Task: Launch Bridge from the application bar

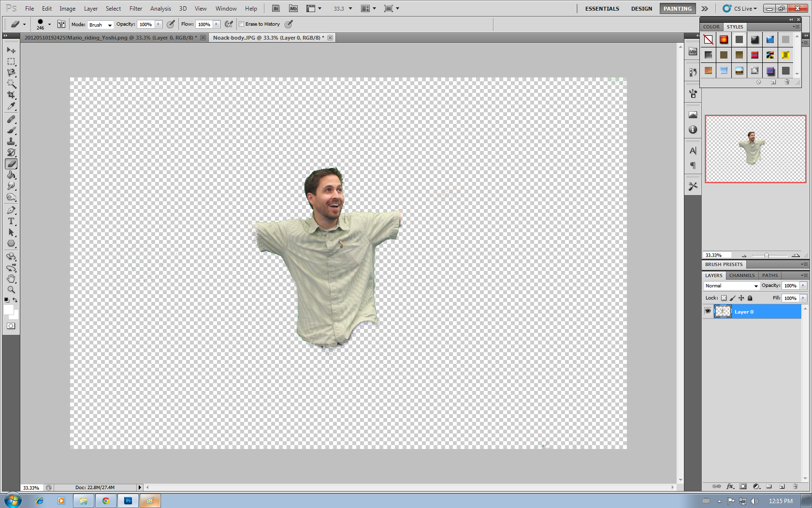Action: tap(276, 8)
